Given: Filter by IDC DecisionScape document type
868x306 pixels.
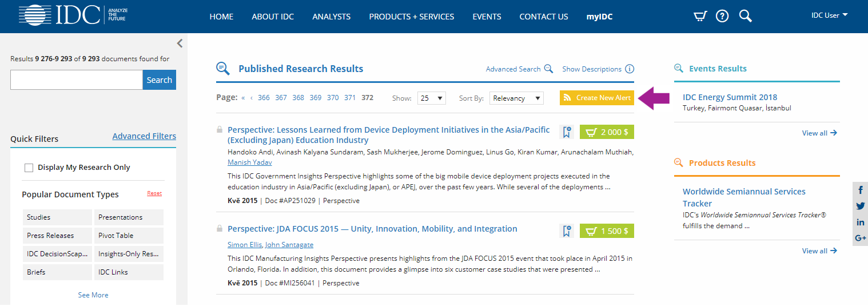Looking at the screenshot, I should pos(57,254).
